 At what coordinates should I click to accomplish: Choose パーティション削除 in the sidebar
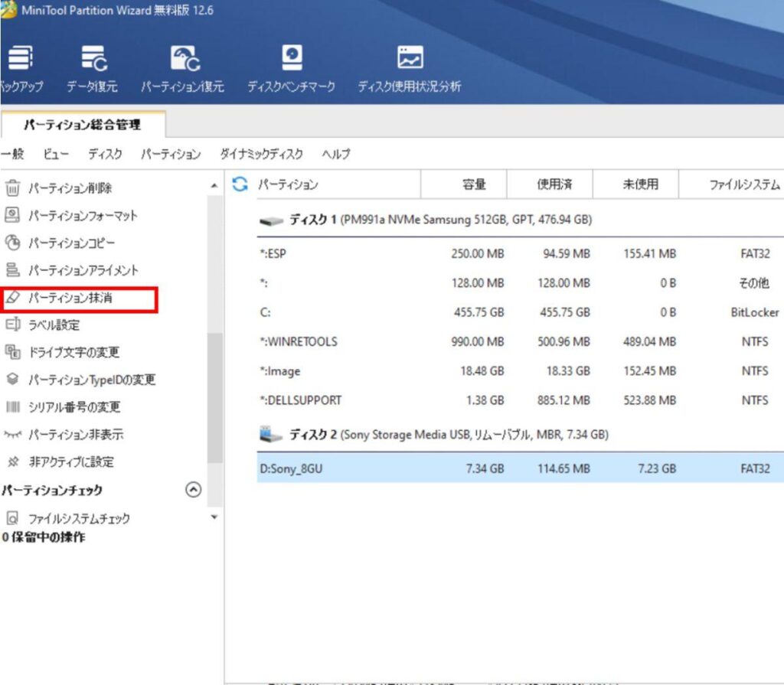point(70,188)
